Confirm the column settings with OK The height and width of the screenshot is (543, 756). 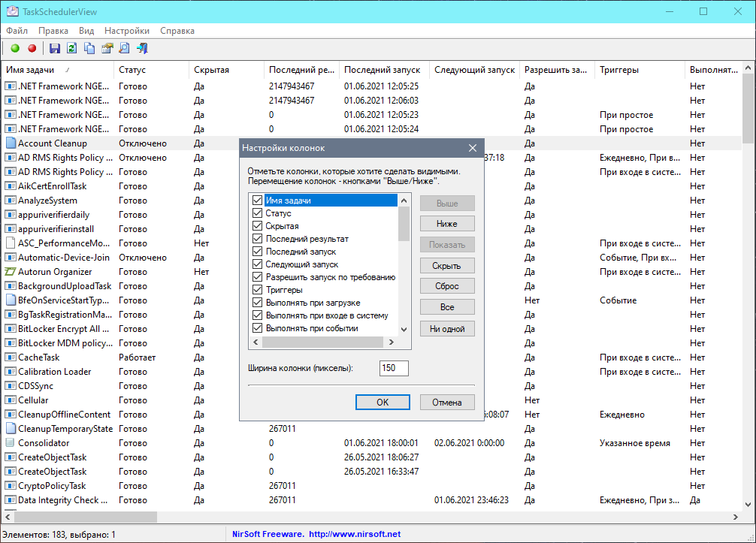(383, 402)
